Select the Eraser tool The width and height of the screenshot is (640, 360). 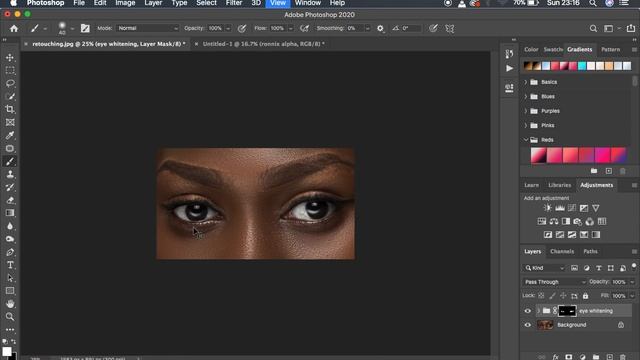(x=10, y=200)
